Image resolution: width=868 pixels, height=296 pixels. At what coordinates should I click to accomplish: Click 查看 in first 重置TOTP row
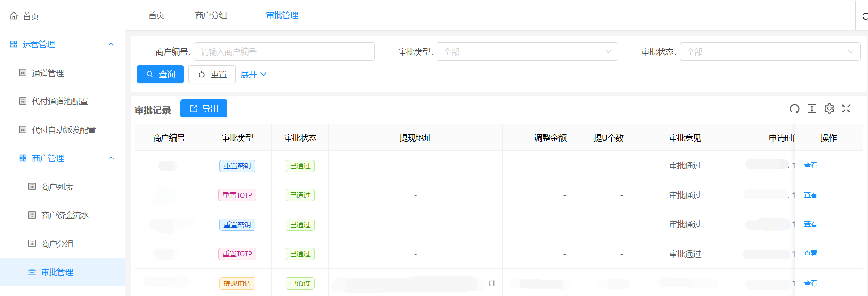tap(810, 195)
